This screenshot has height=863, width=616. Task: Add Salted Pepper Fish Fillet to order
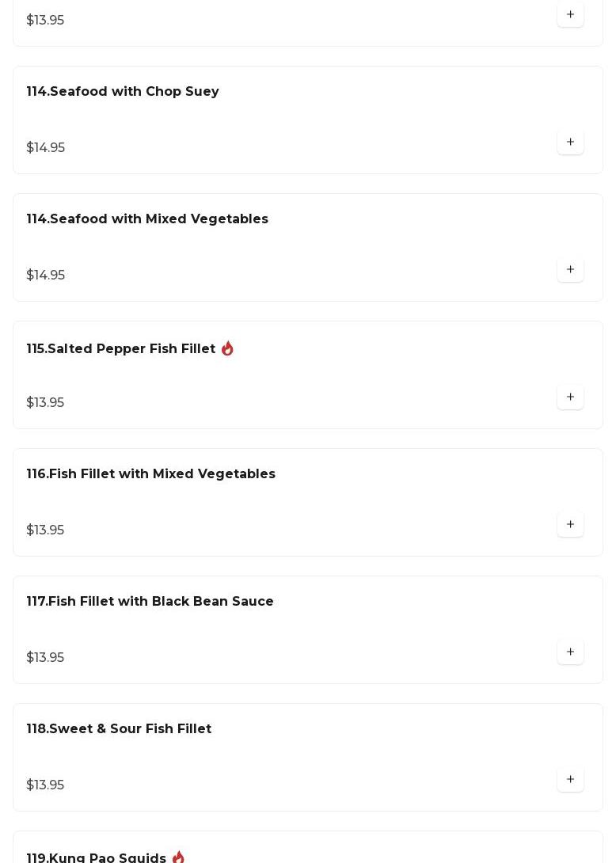click(570, 397)
